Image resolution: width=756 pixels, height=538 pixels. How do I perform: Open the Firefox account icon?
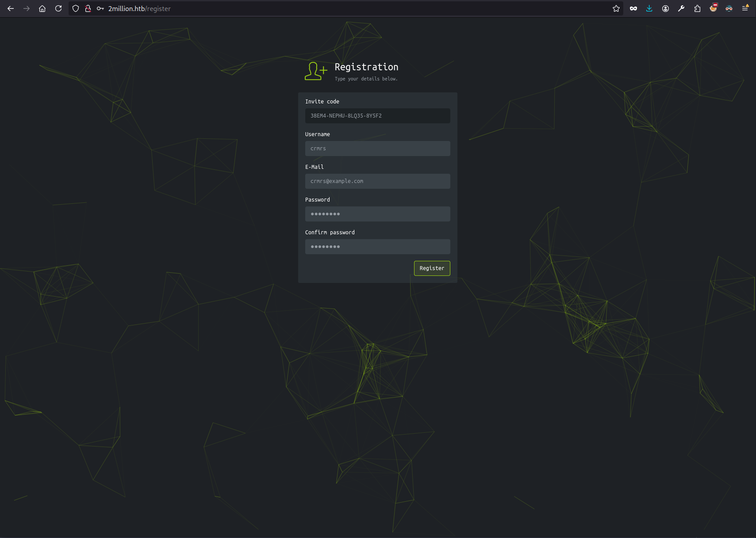point(665,8)
